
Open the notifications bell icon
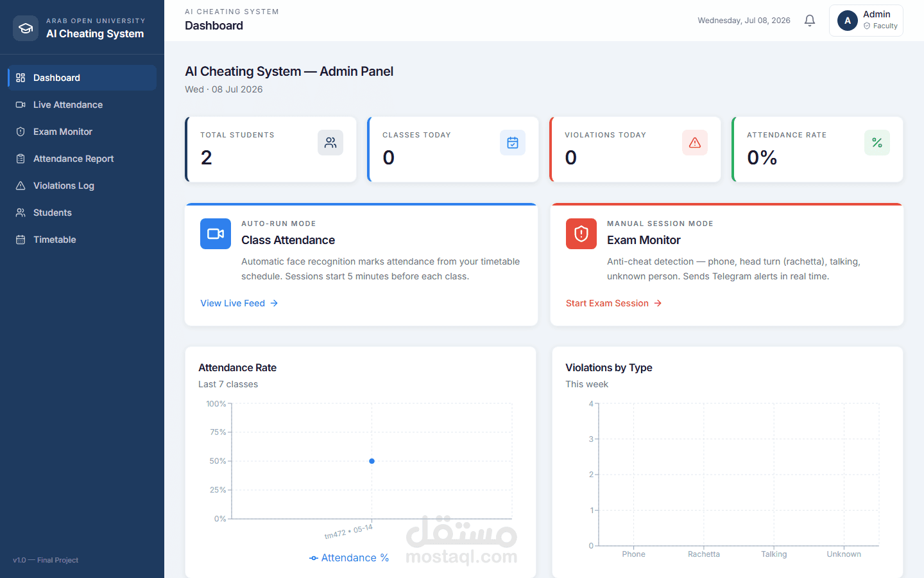(810, 21)
